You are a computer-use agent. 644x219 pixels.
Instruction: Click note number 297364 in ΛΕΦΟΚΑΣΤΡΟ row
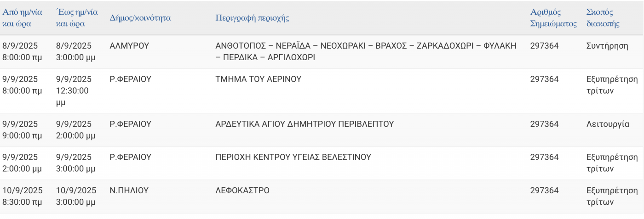[x=544, y=191]
